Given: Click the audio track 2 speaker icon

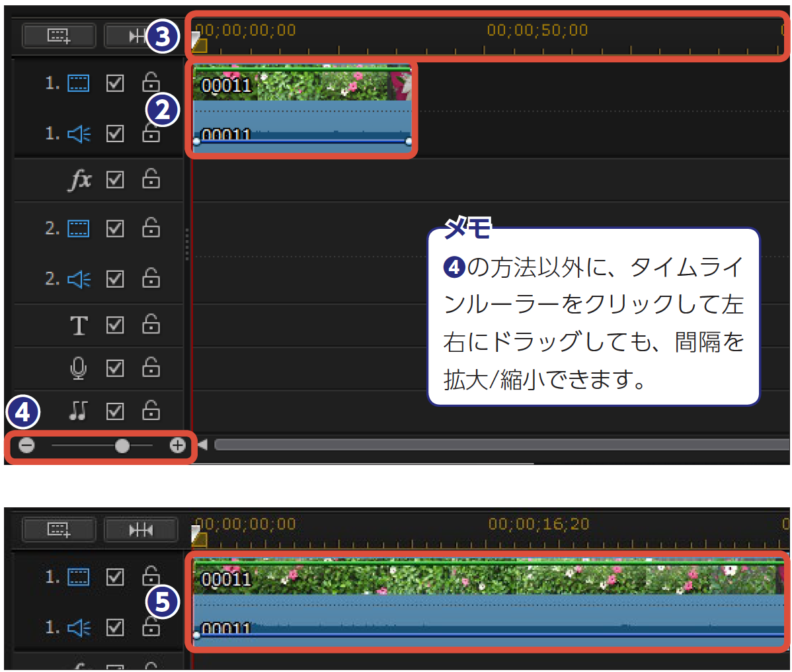Looking at the screenshot, I should point(79,279).
